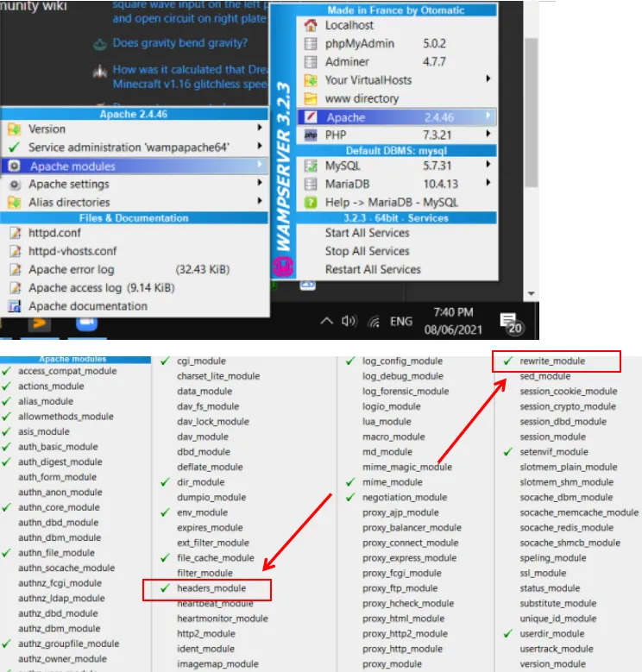Viewport: 642px width, 672px height.
Task: Click the browser scrollbar thumb
Action: (x=531, y=112)
